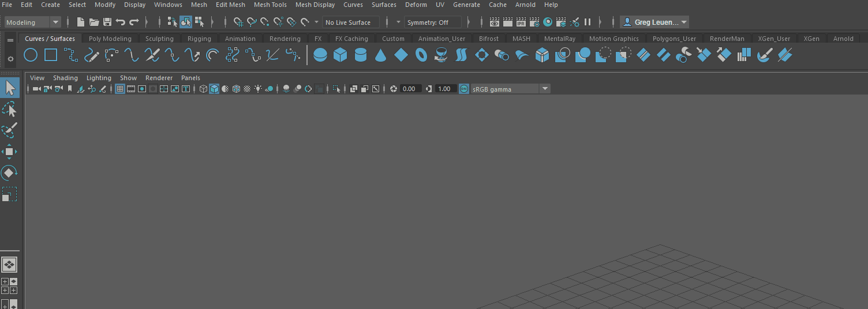This screenshot has height=309, width=868.
Task: Open the viewport Lighting menu
Action: pos(99,78)
